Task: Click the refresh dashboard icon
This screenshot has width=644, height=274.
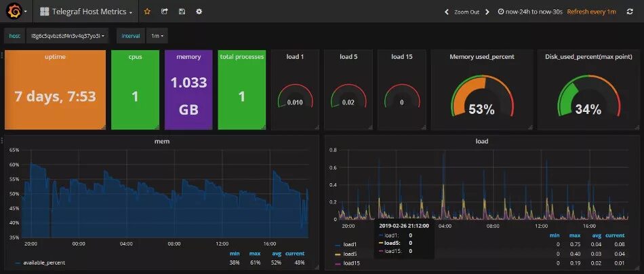Action: (x=630, y=12)
